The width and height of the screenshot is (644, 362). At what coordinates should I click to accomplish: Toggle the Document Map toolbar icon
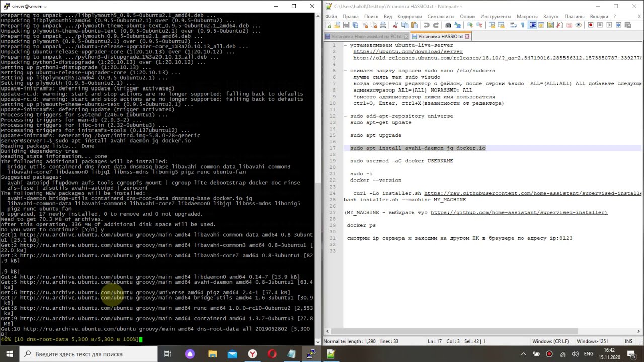pos(550,25)
